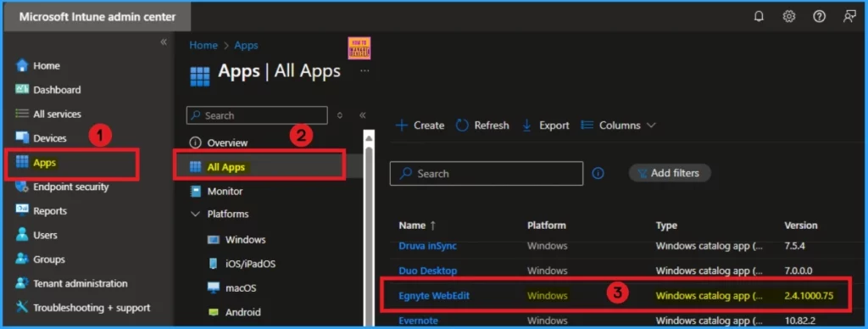This screenshot has width=868, height=329.
Task: Select All Apps in Apps menu
Action: (225, 167)
